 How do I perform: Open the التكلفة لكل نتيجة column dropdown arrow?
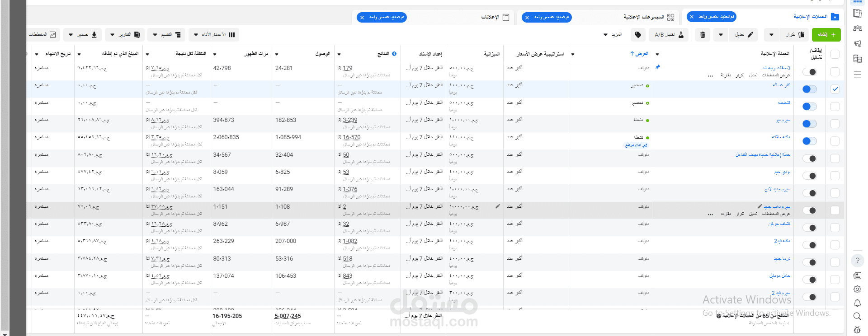point(147,54)
